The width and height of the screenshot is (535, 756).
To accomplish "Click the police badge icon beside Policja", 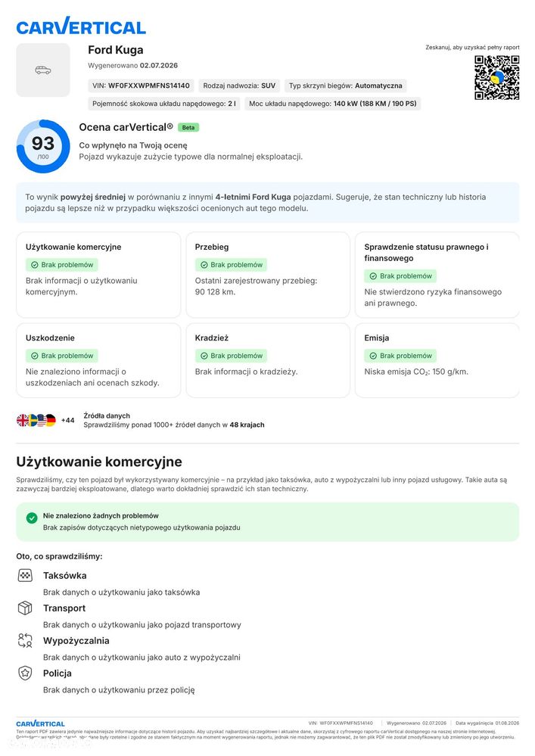I will pos(25,673).
